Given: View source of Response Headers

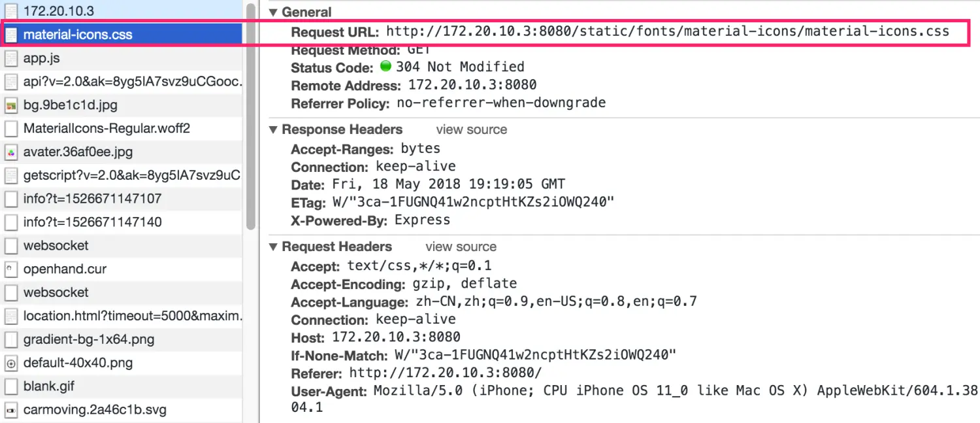Looking at the screenshot, I should (x=471, y=129).
